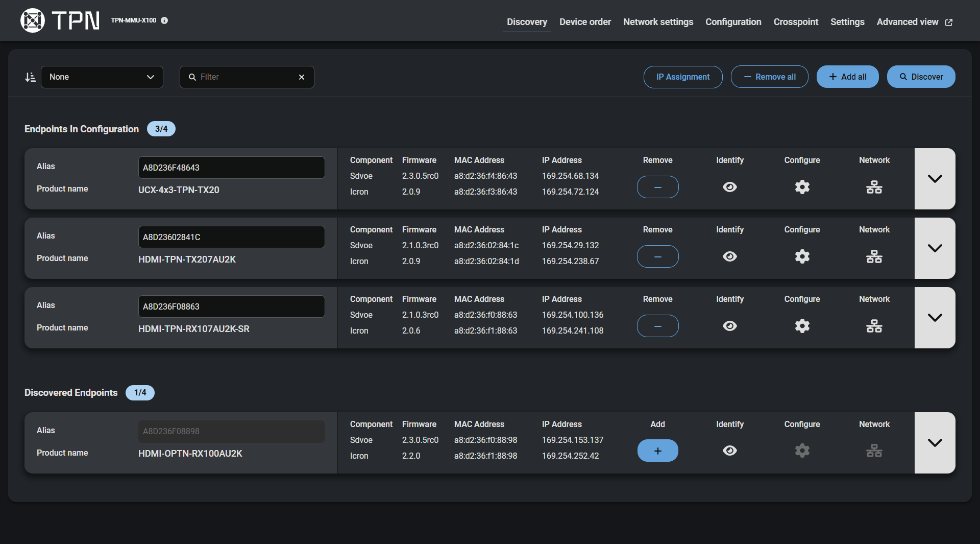This screenshot has height=544, width=980.
Task: Open Network icon for HDMI-TPN-TX207AU2K
Action: pyautogui.click(x=874, y=256)
